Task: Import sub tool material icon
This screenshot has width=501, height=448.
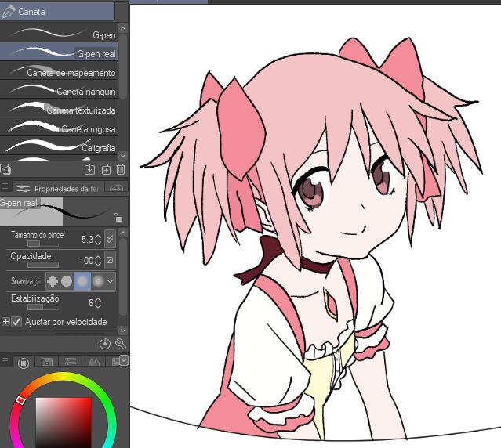Action: [x=90, y=169]
